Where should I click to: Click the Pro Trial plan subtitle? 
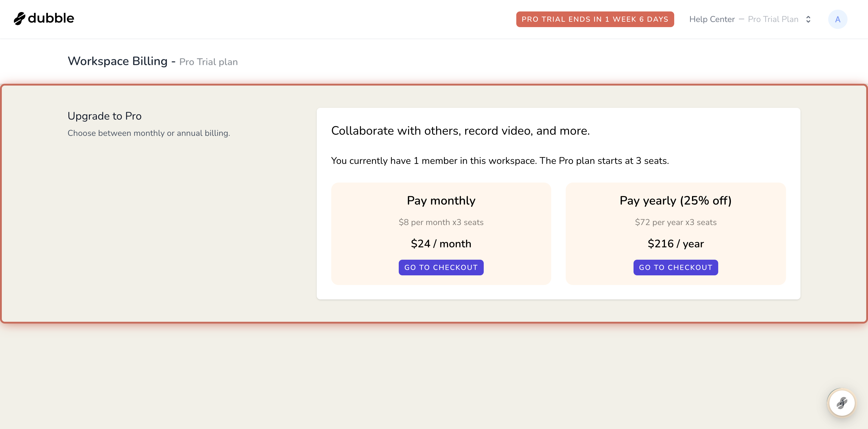208,62
